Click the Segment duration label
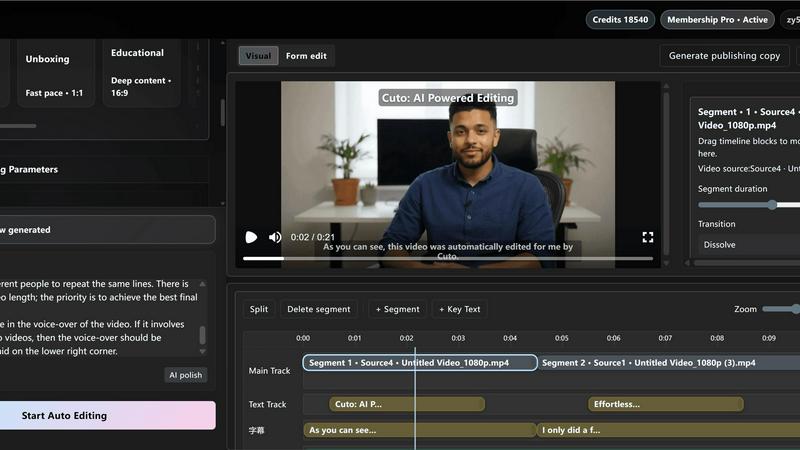This screenshot has height=450, width=800. pos(732,189)
